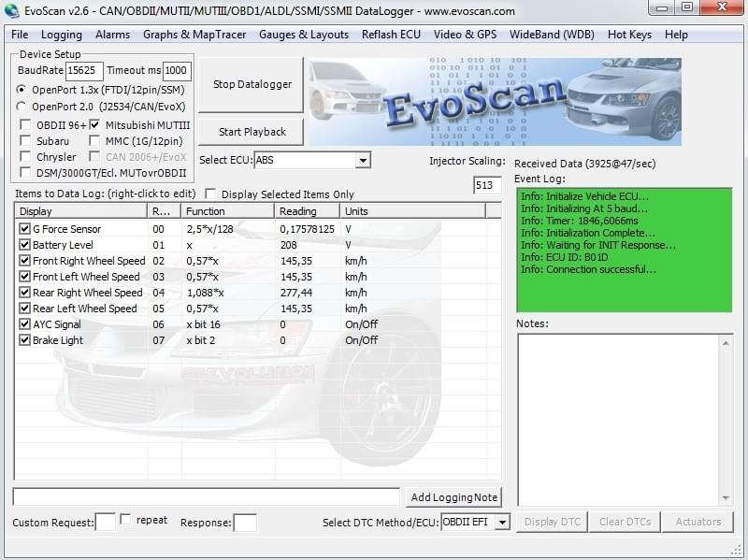Click the Units column header
The height and width of the screenshot is (560, 748).
click(x=412, y=211)
